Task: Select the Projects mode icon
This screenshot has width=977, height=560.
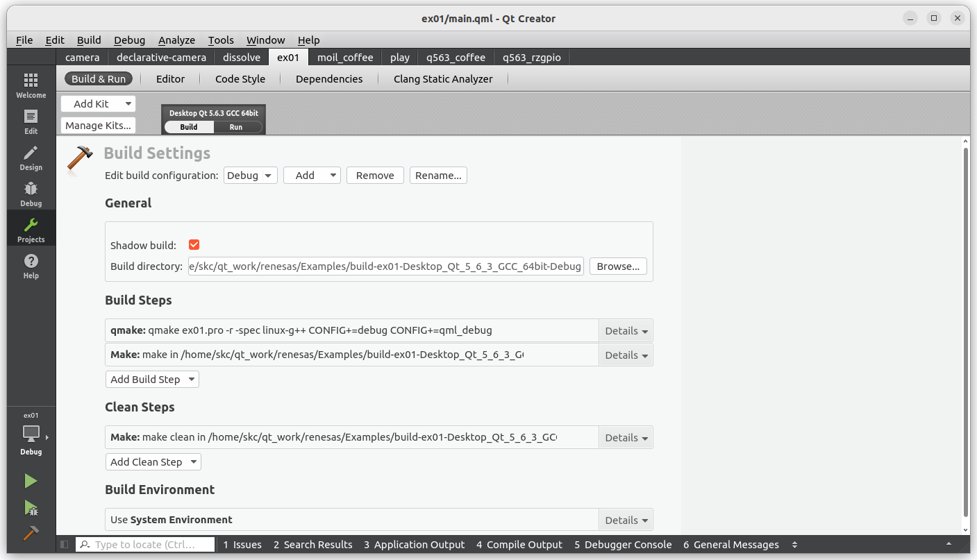Action: pos(31,228)
